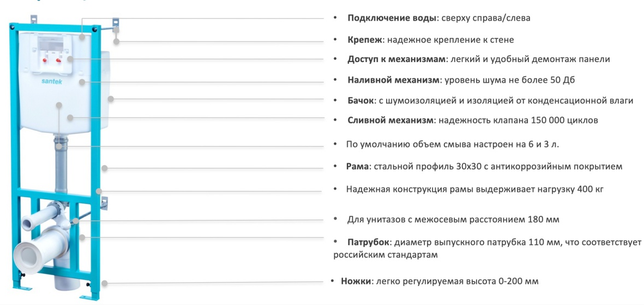
Task: Click the callout dot pointing to Рама
Action: [105, 168]
